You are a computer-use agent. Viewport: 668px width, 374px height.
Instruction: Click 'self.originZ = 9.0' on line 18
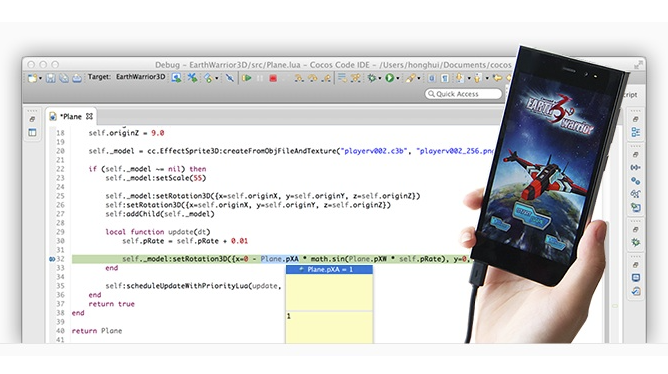(127, 133)
